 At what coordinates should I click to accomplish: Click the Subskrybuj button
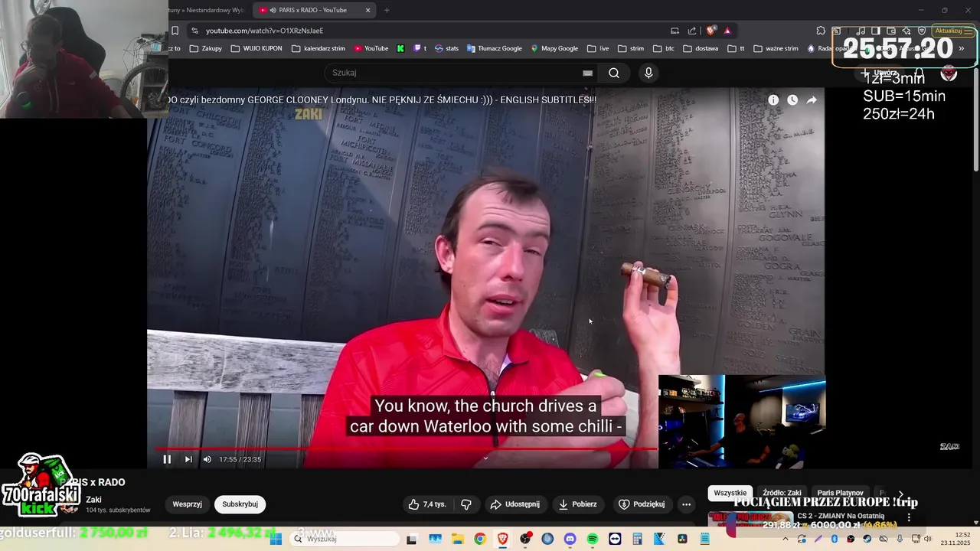coord(240,504)
